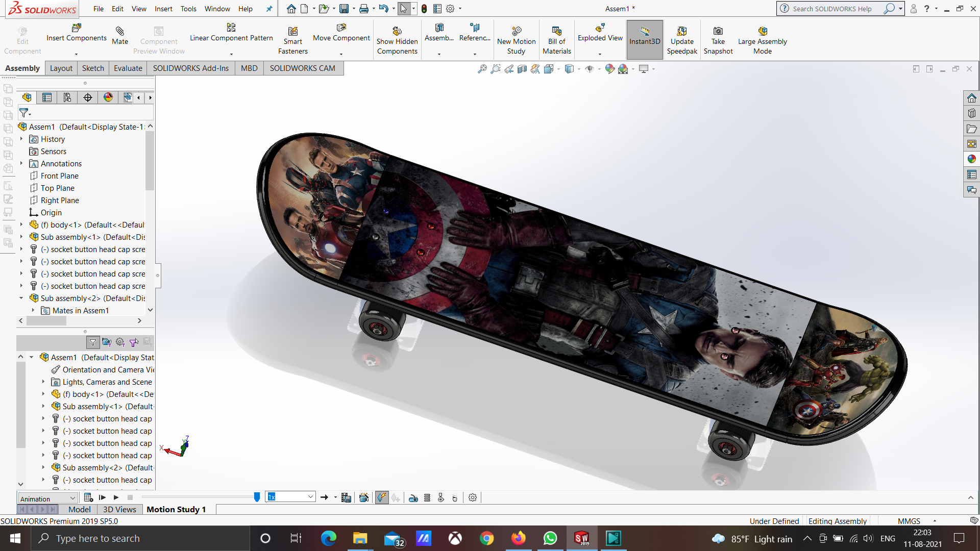Collapse the Sub assembly<2> node
This screenshot has width=980, height=551.
tap(21, 298)
